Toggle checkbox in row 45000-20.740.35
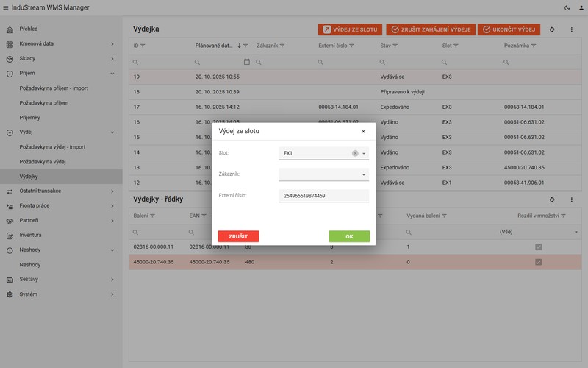The image size is (588, 368). click(539, 262)
